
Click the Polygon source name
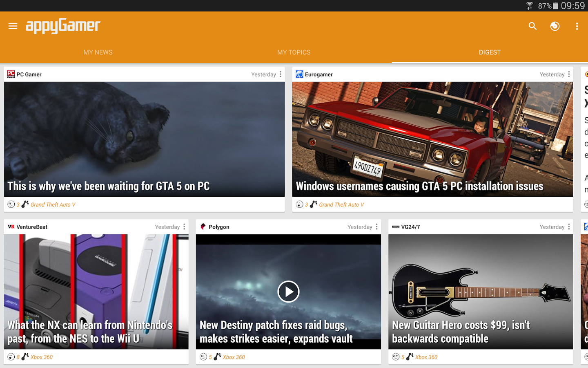[x=219, y=227]
